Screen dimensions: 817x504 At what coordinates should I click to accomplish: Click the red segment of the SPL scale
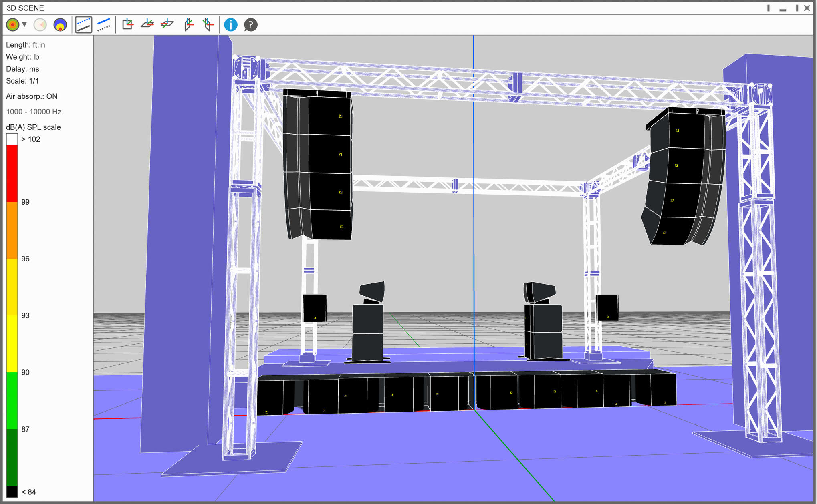pyautogui.click(x=12, y=173)
